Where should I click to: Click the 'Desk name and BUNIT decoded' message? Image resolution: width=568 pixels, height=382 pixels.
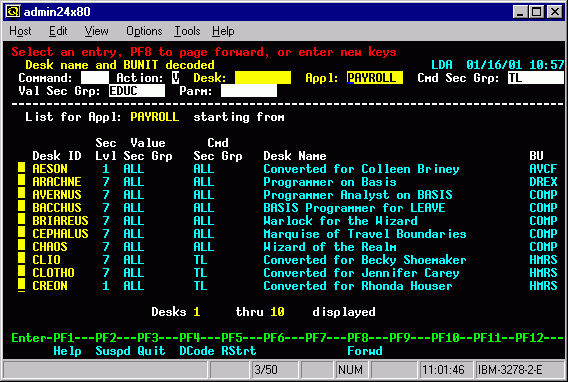(x=120, y=65)
